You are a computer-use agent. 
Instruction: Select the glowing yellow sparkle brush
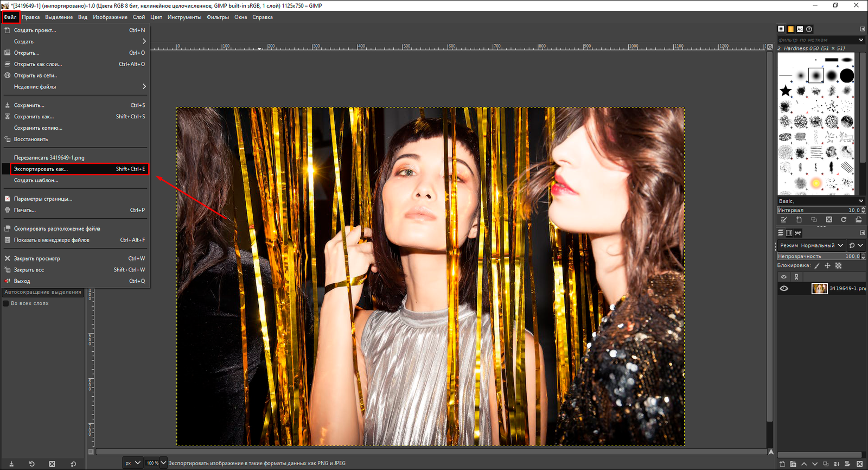(x=816, y=182)
